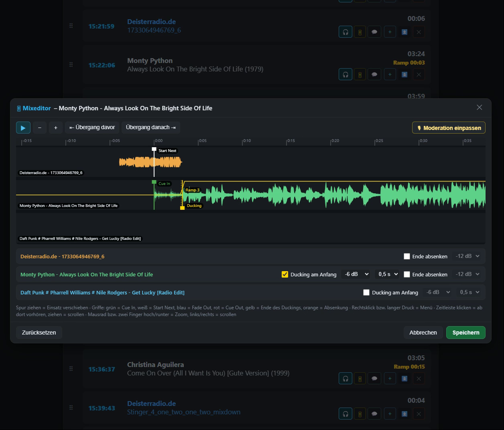The image size is (504, 430).
Task: Click the -0:10 mark on timeline ruler
Action: point(71,141)
